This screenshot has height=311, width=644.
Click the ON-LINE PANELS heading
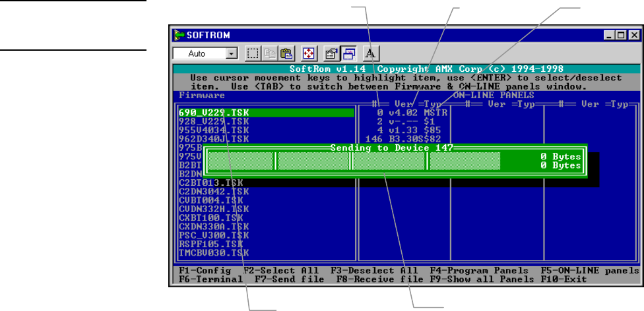pyautogui.click(x=494, y=95)
